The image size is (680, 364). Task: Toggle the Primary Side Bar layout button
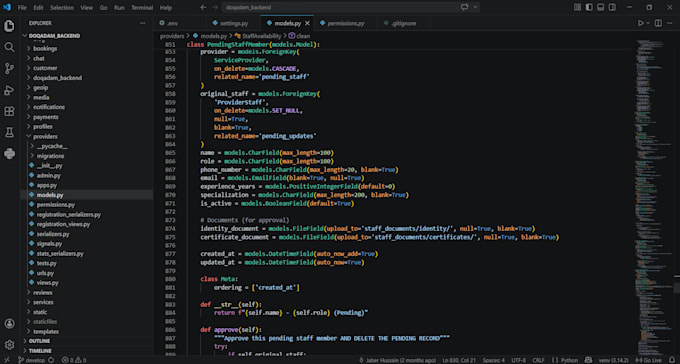589,7
